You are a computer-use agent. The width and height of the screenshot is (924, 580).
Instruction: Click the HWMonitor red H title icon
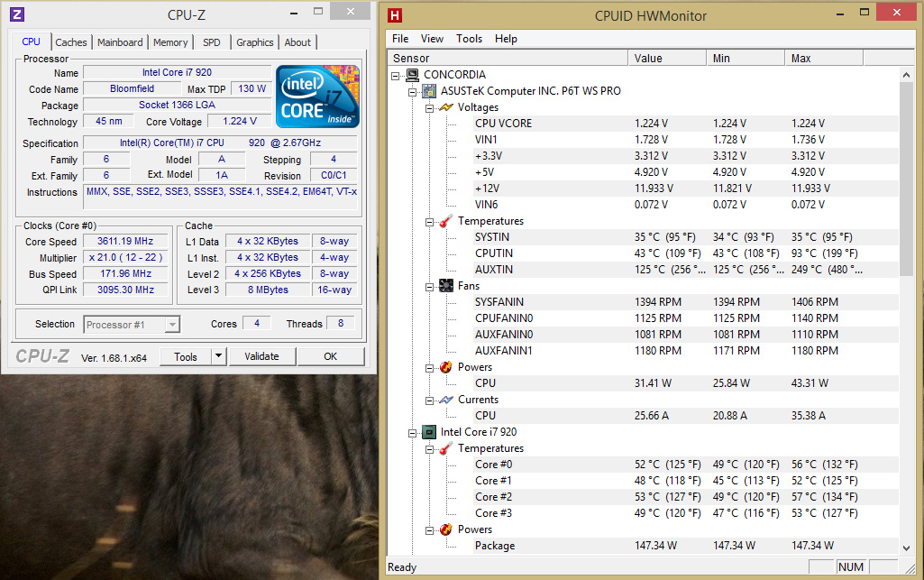(x=395, y=15)
